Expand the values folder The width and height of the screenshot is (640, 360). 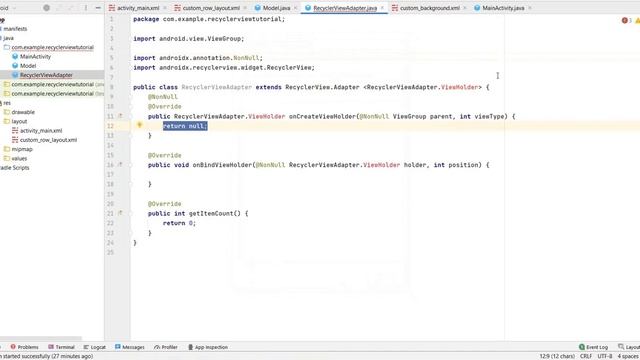(x=19, y=158)
